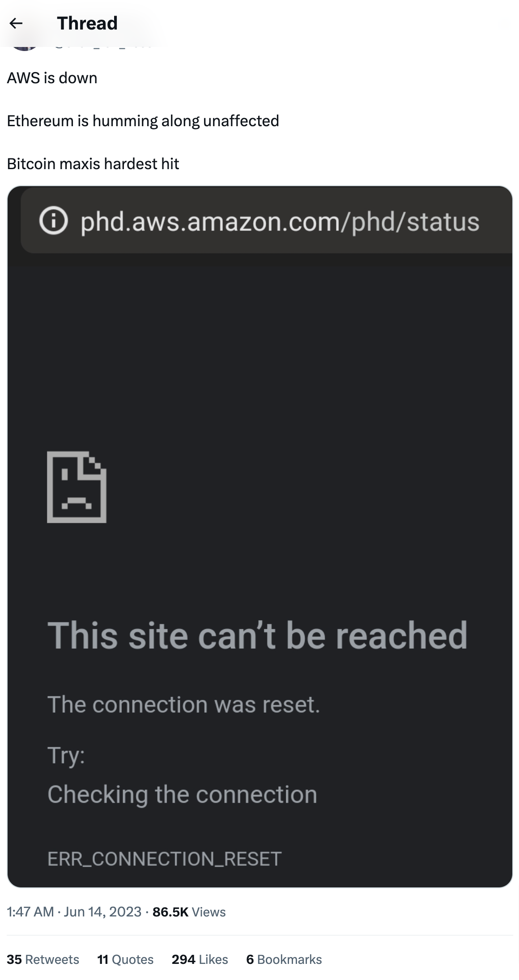Select the phd.aws.amazon.com/phd/status URL
The width and height of the screenshot is (519, 980).
[280, 222]
